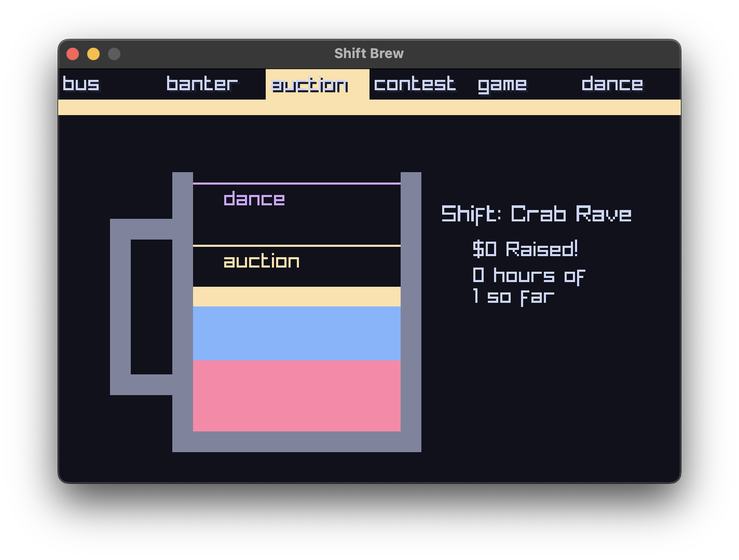The width and height of the screenshot is (739, 560).
Task: Click the auction label inside the mug
Action: point(261,261)
